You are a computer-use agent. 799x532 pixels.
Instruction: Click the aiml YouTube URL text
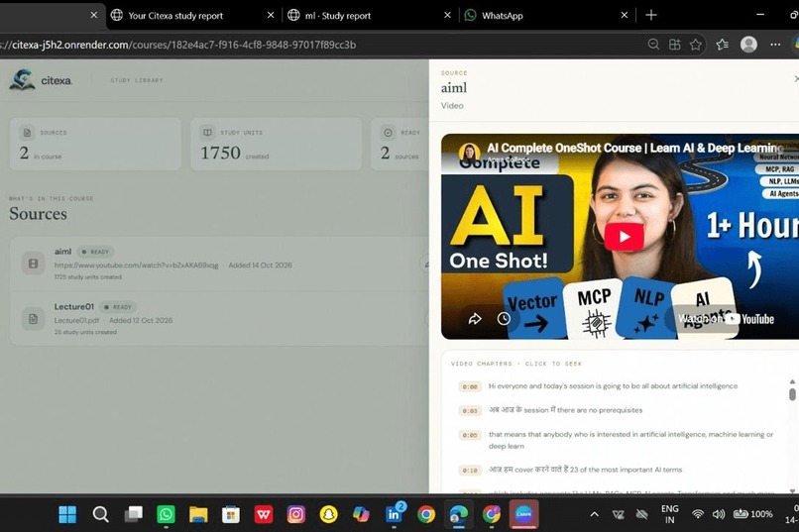[137, 266]
